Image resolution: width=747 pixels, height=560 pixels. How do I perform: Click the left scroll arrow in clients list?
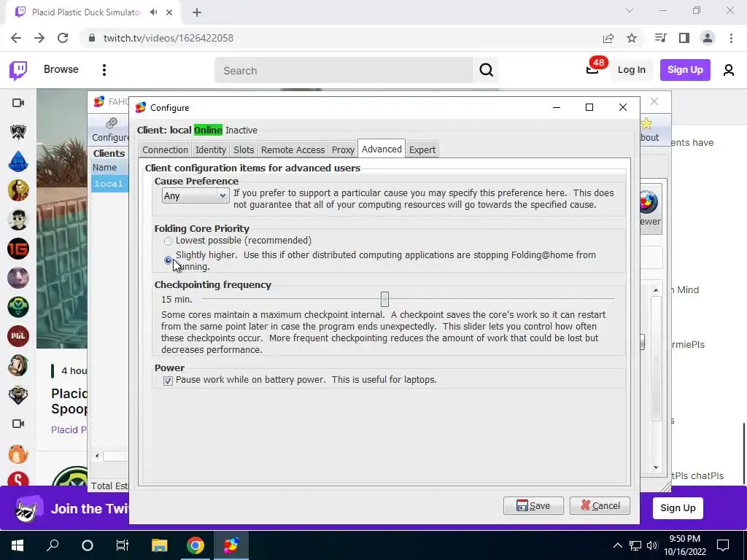pos(97,456)
